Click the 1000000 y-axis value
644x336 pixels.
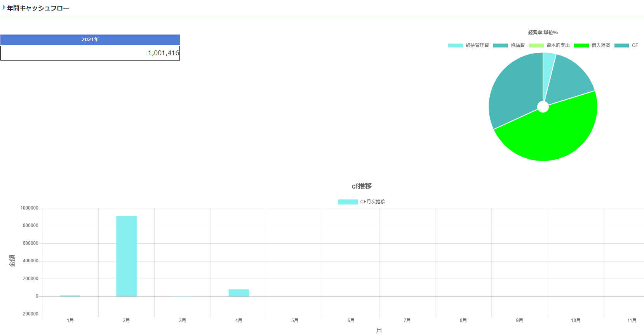click(x=30, y=208)
